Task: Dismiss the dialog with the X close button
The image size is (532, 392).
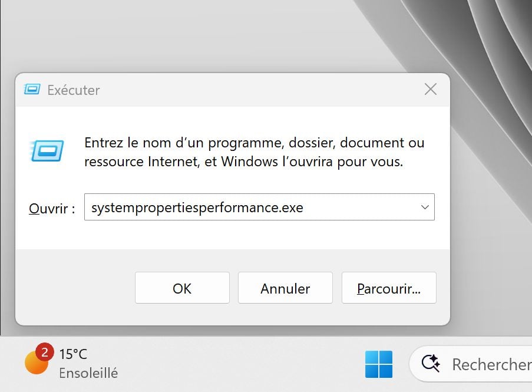Action: 431,89
